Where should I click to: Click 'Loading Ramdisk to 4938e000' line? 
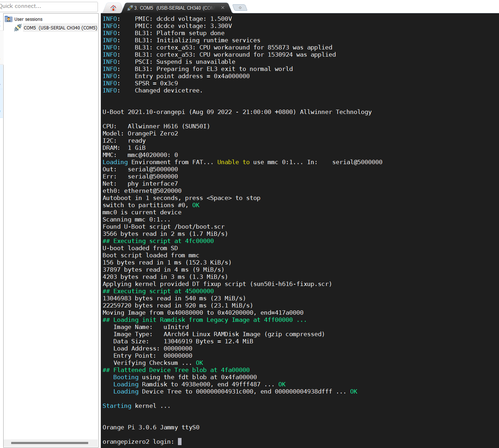pos(199,384)
